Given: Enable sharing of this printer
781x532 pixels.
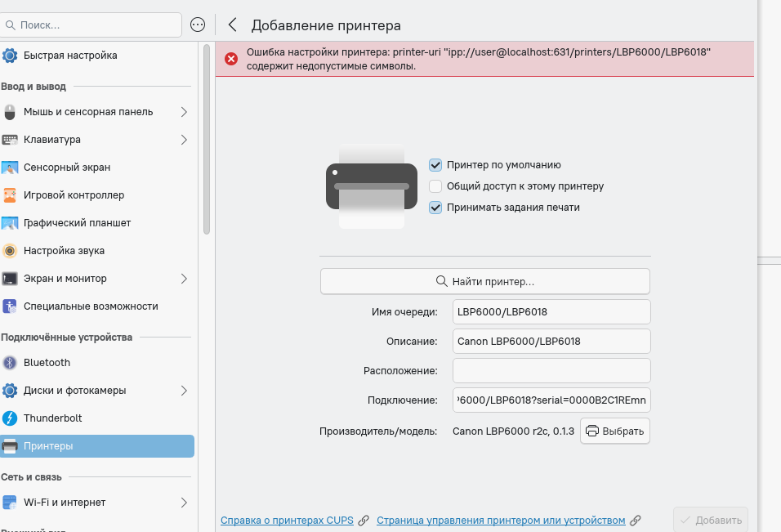Looking at the screenshot, I should tap(435, 186).
